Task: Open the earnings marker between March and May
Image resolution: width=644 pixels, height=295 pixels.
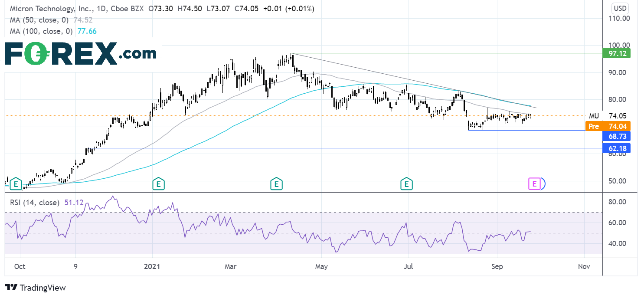Action: click(x=276, y=184)
